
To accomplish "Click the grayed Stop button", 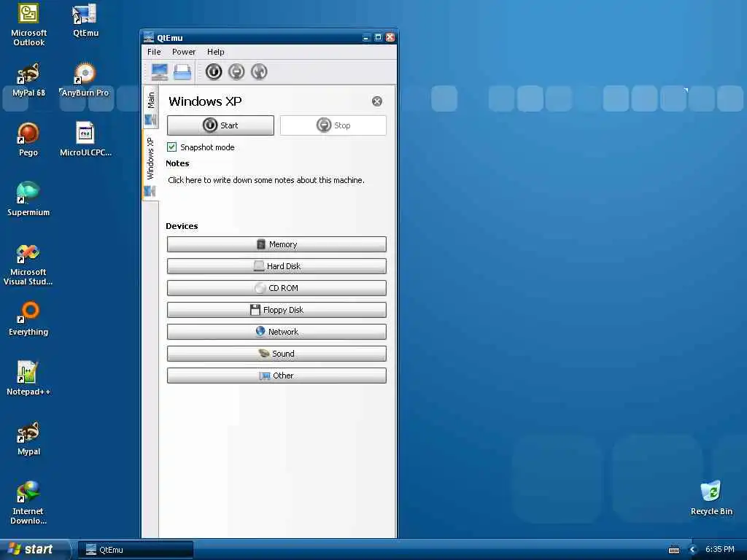I will (x=333, y=125).
